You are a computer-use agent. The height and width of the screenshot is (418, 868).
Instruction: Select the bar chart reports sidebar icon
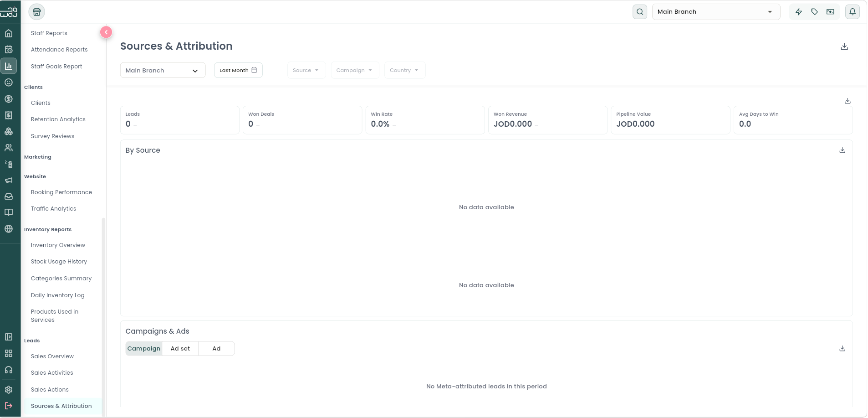(x=9, y=66)
